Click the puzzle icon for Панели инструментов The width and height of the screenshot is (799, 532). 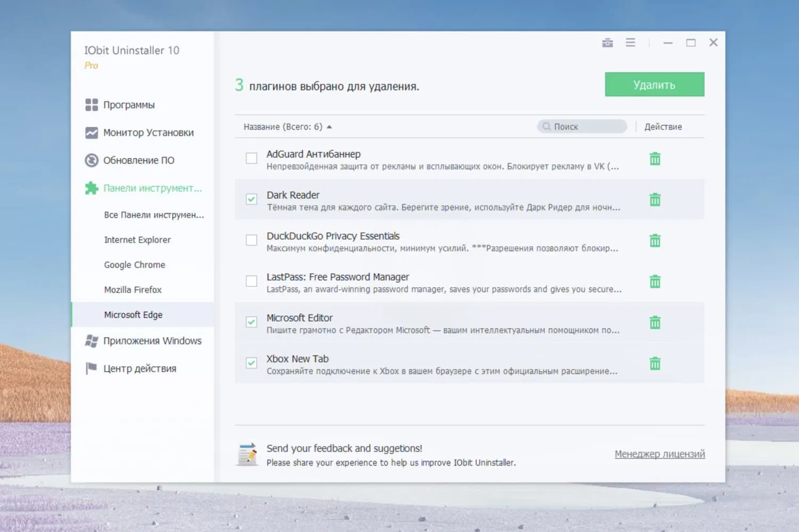[x=92, y=187]
